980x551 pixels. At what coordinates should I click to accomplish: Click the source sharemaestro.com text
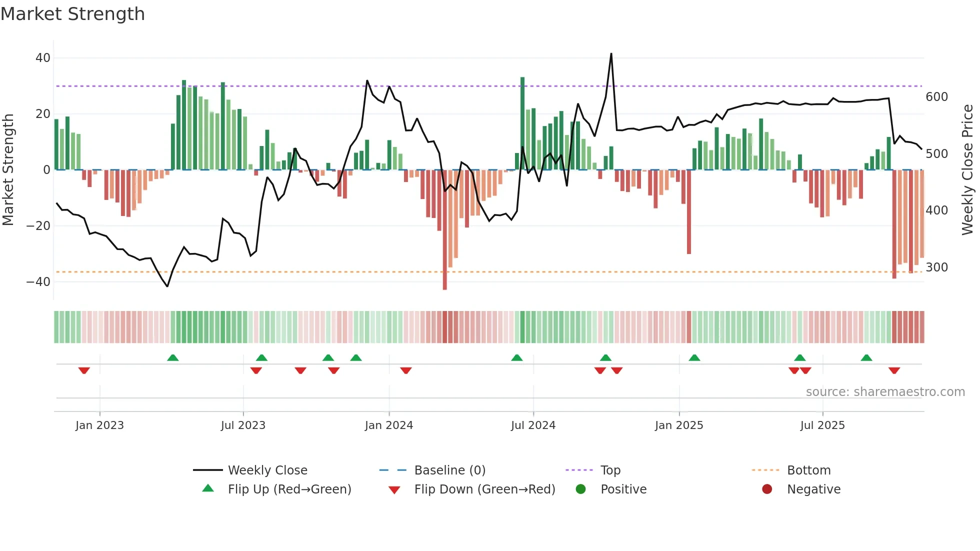[885, 392]
